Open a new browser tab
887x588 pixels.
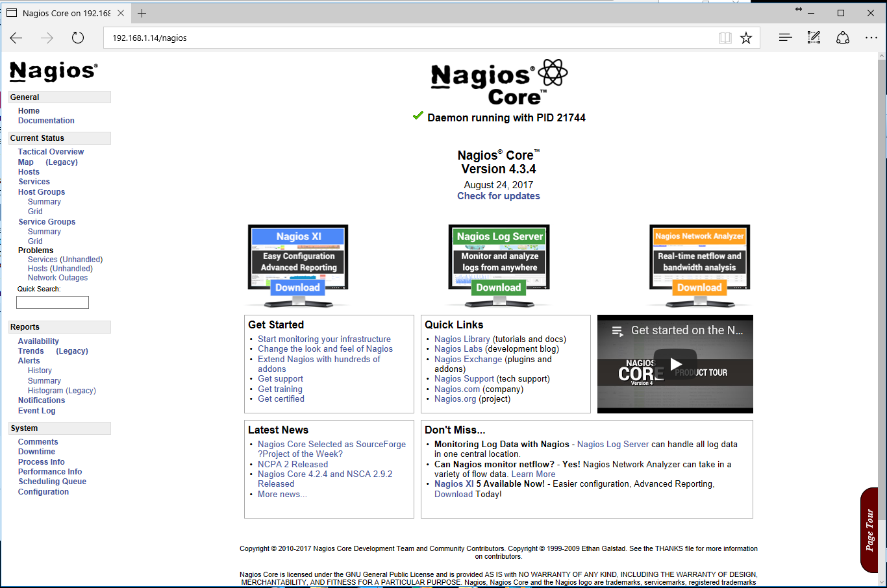click(142, 13)
